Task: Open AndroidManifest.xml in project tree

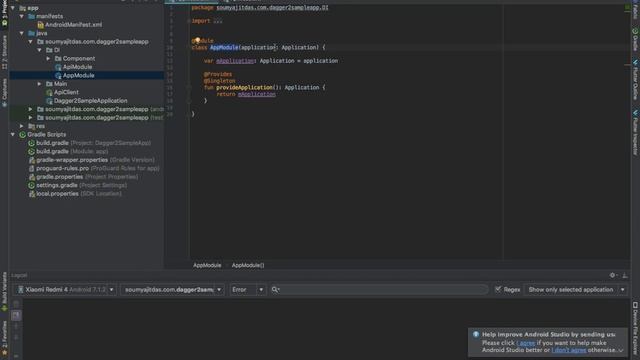Action: (x=73, y=24)
